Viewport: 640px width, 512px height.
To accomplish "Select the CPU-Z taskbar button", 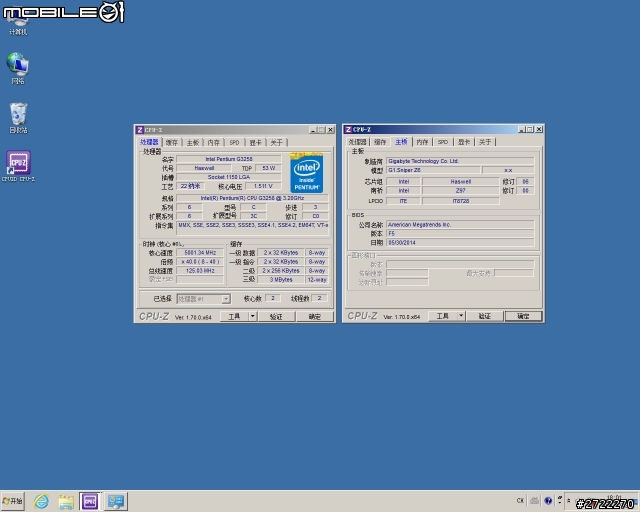I will click(90, 501).
